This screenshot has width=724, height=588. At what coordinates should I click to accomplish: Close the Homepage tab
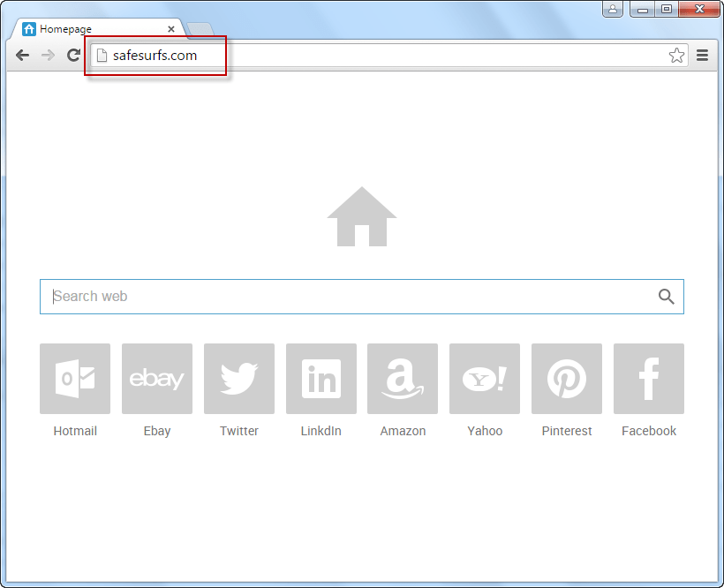(171, 29)
